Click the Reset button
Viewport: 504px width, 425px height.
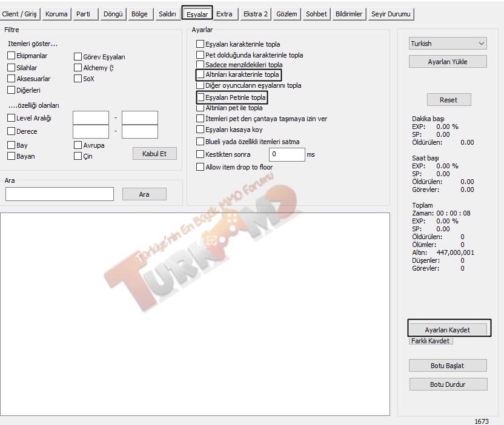click(x=448, y=99)
